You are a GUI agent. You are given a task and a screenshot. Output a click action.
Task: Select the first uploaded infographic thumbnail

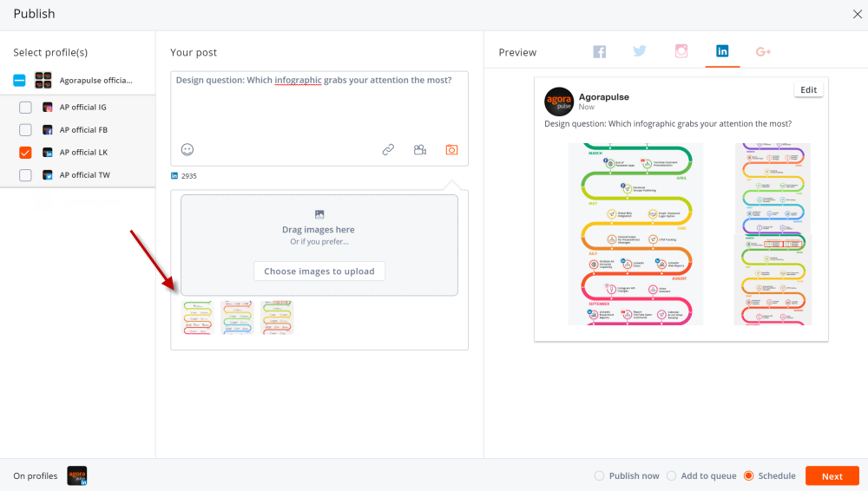[198, 318]
